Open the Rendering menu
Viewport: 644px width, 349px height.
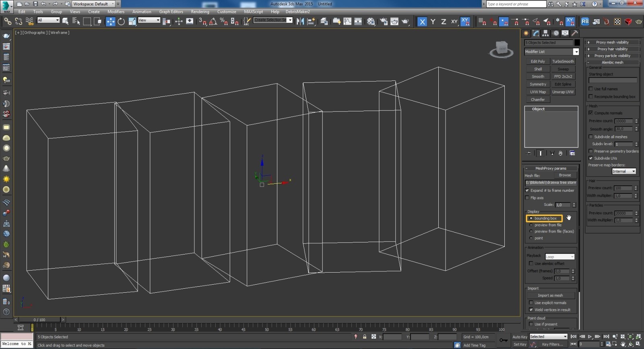(200, 12)
